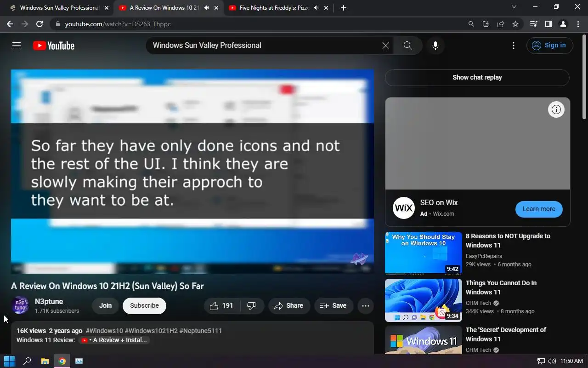Open N3ptune channel name link

pos(49,302)
